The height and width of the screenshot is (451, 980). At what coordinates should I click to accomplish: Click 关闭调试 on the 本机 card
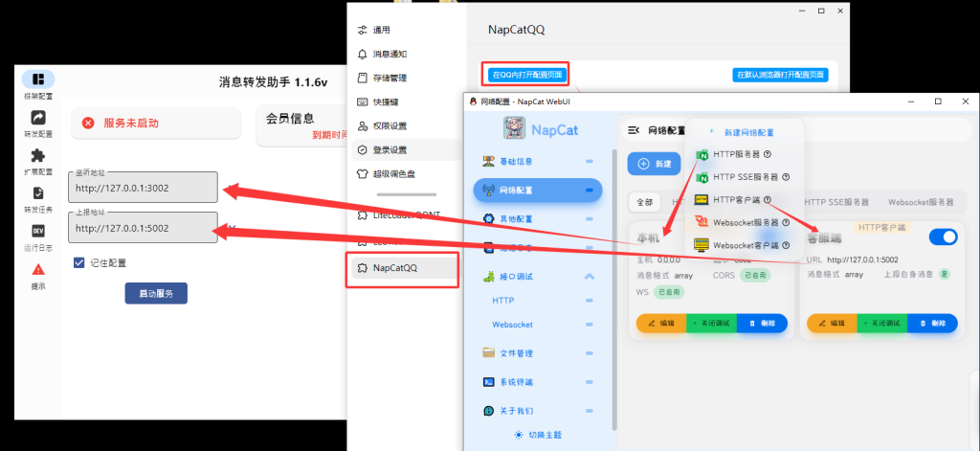[x=712, y=324]
